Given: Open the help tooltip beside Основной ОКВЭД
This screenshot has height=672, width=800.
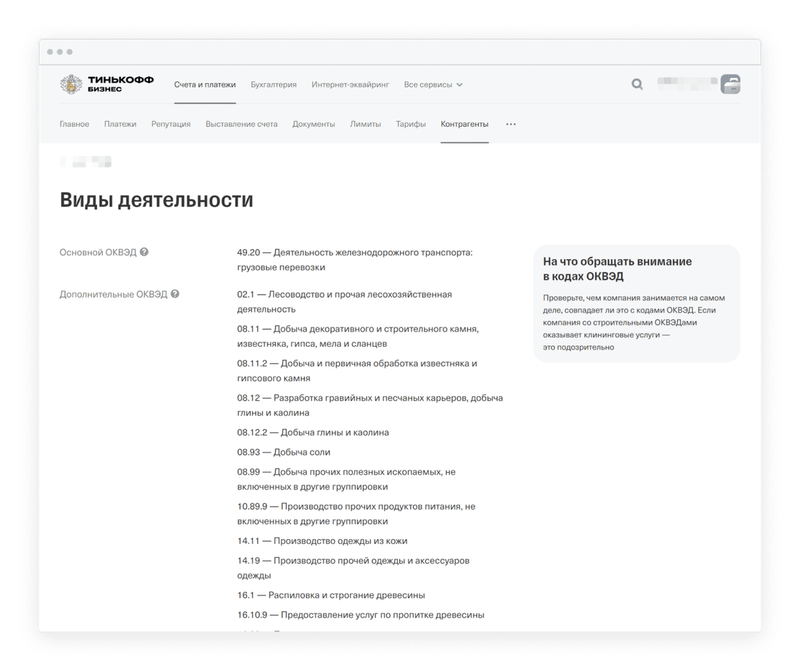Looking at the screenshot, I should click(x=143, y=252).
